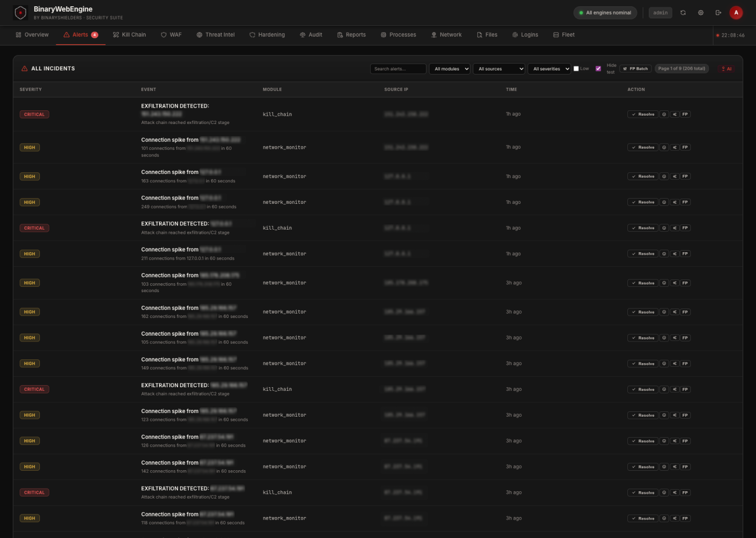Click the circle icon in 249 connections row
The height and width of the screenshot is (538, 756).
click(x=664, y=202)
